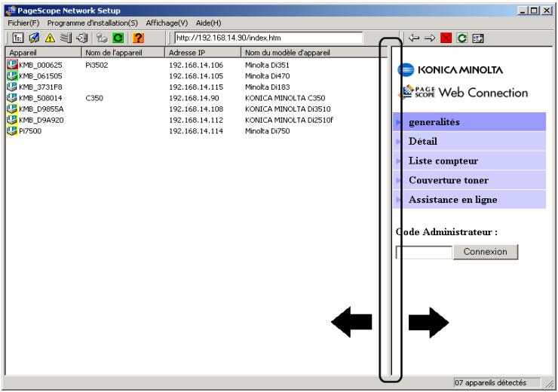
Task: Click the device list view toolbar icon
Action: [18, 38]
